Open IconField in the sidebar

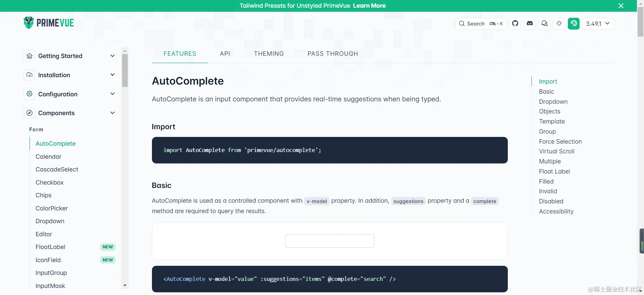pyautogui.click(x=48, y=260)
